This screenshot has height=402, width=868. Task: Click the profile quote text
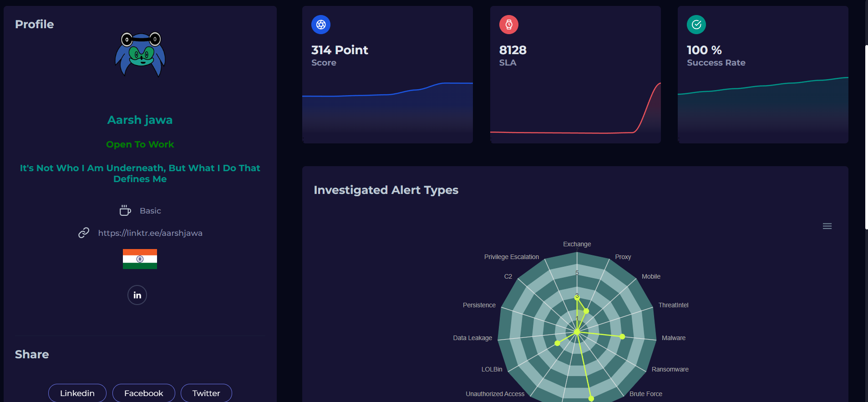[140, 173]
